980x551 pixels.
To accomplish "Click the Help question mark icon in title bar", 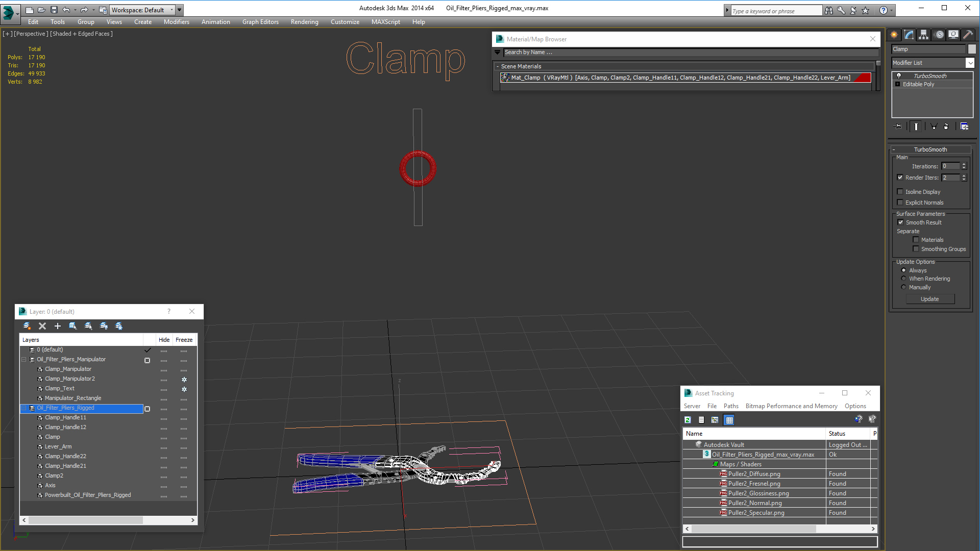I will pyautogui.click(x=883, y=10).
